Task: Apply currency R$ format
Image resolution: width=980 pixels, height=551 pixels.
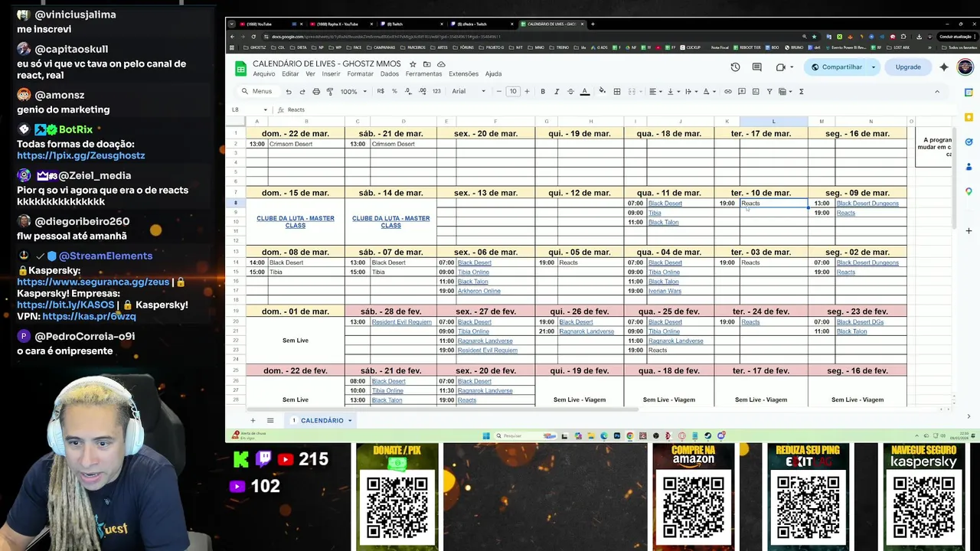Action: tap(381, 91)
